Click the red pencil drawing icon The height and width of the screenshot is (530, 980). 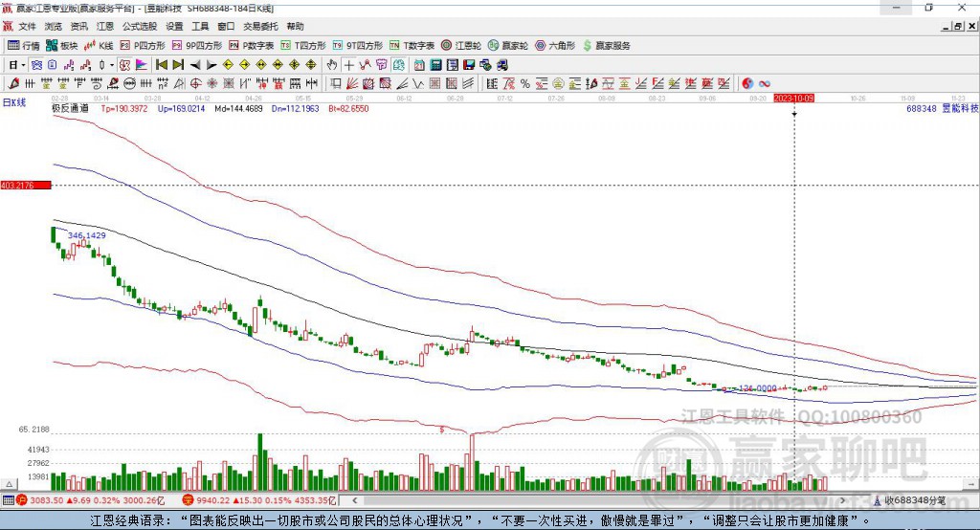pyautogui.click(x=13, y=83)
